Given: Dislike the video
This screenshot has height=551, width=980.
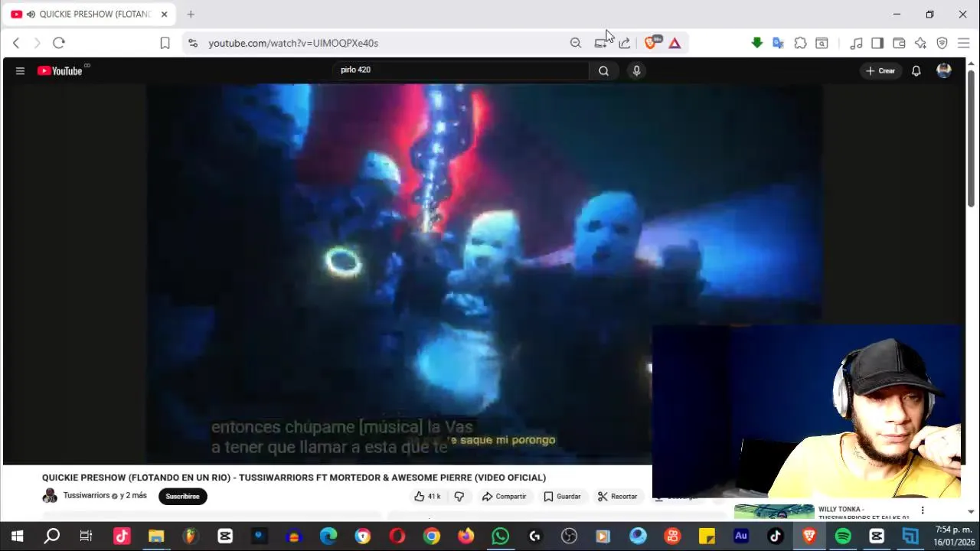Looking at the screenshot, I should pos(459,497).
